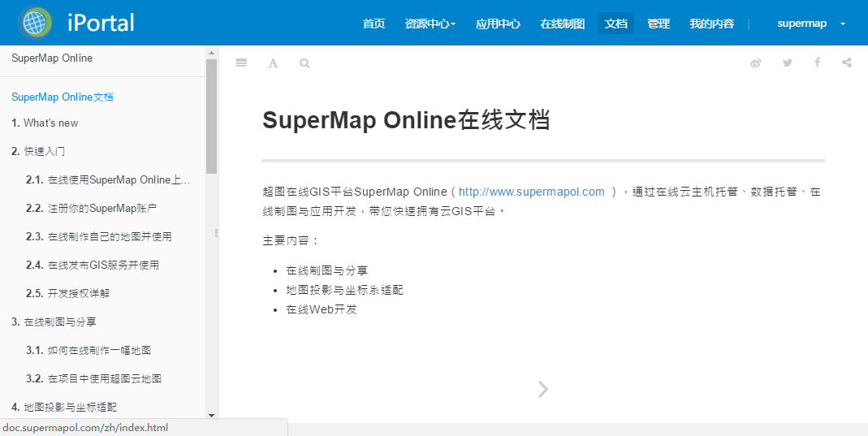The width and height of the screenshot is (868, 436).
Task: Share on Facebook icon
Action: (817, 63)
